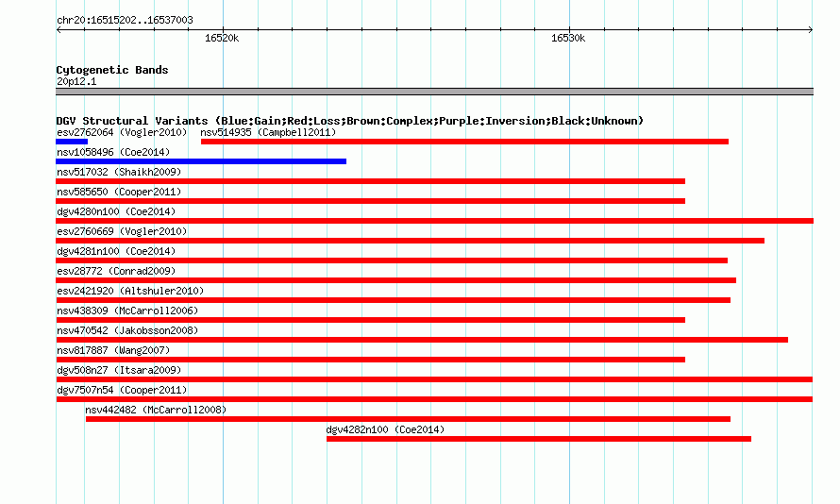Open the esv28772 (Conrad2009) label

click(116, 271)
